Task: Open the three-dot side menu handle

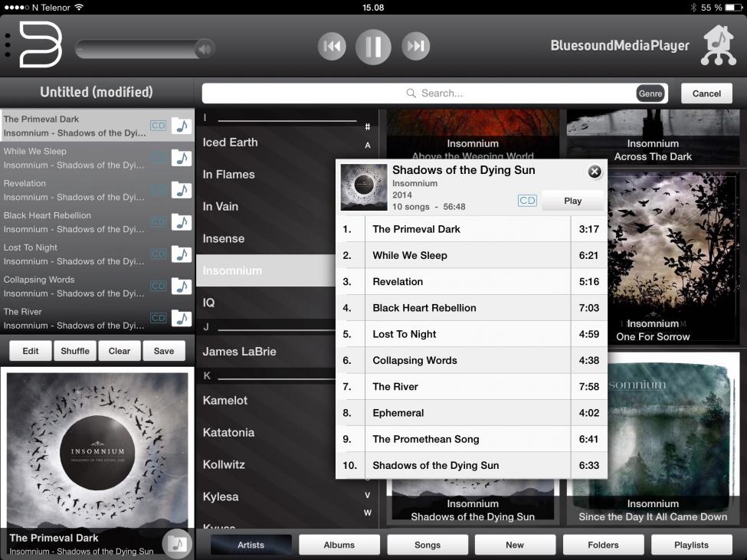Action: (7, 46)
